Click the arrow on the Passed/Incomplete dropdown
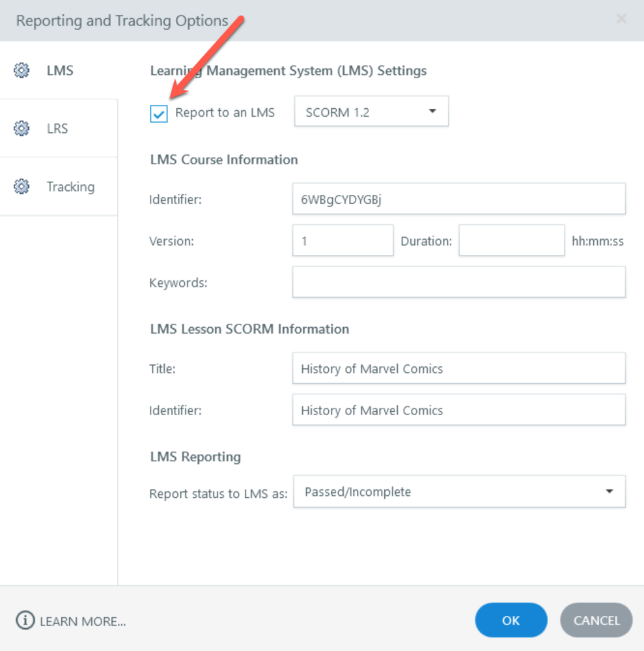 (x=609, y=491)
